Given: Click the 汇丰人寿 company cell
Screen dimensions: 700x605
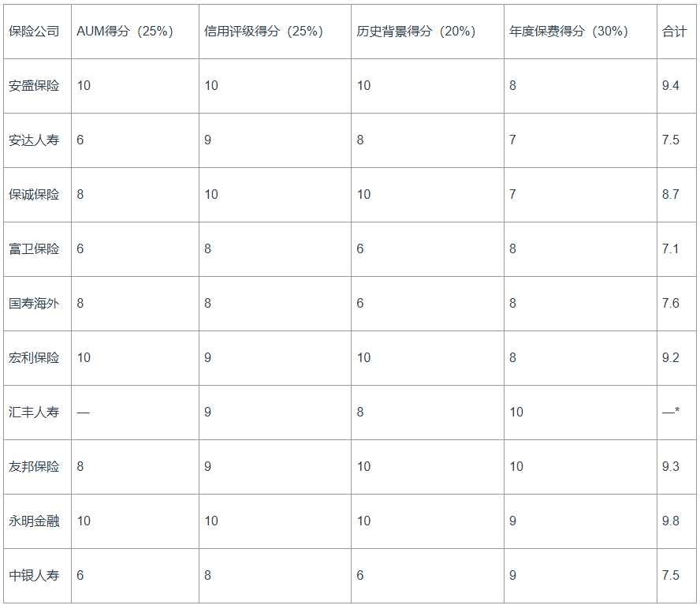Looking at the screenshot, I should pyautogui.click(x=34, y=412).
